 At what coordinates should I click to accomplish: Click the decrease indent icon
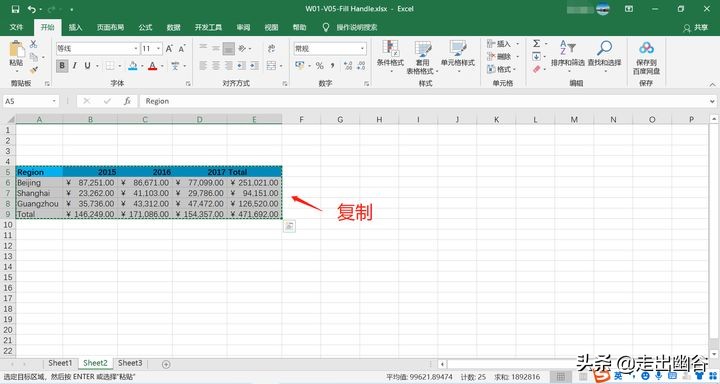(x=242, y=66)
